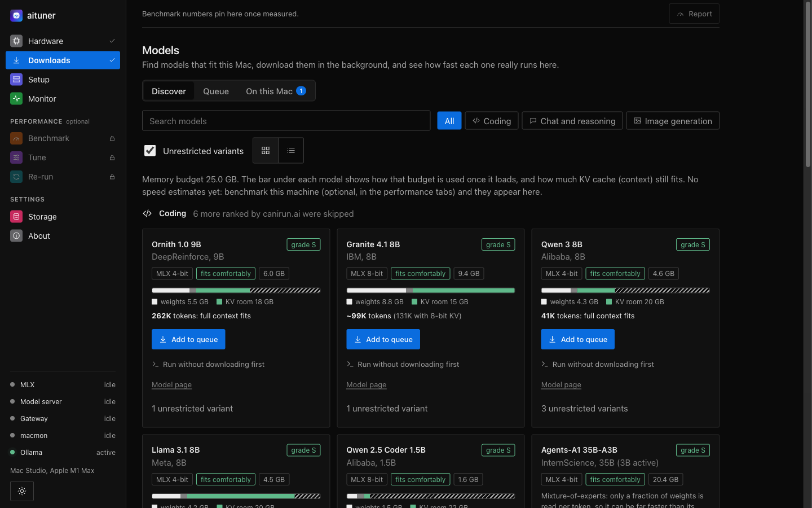Run Granite without downloading first

[403, 364]
